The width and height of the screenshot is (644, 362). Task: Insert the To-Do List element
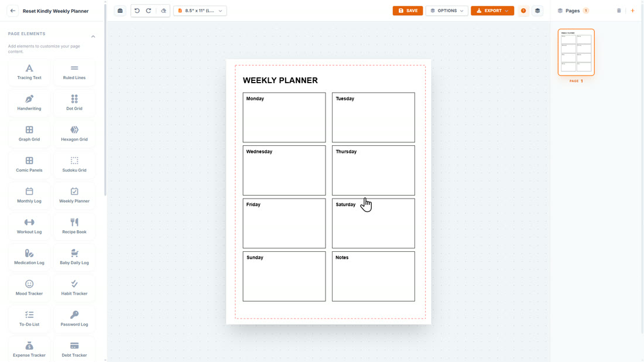tap(29, 319)
